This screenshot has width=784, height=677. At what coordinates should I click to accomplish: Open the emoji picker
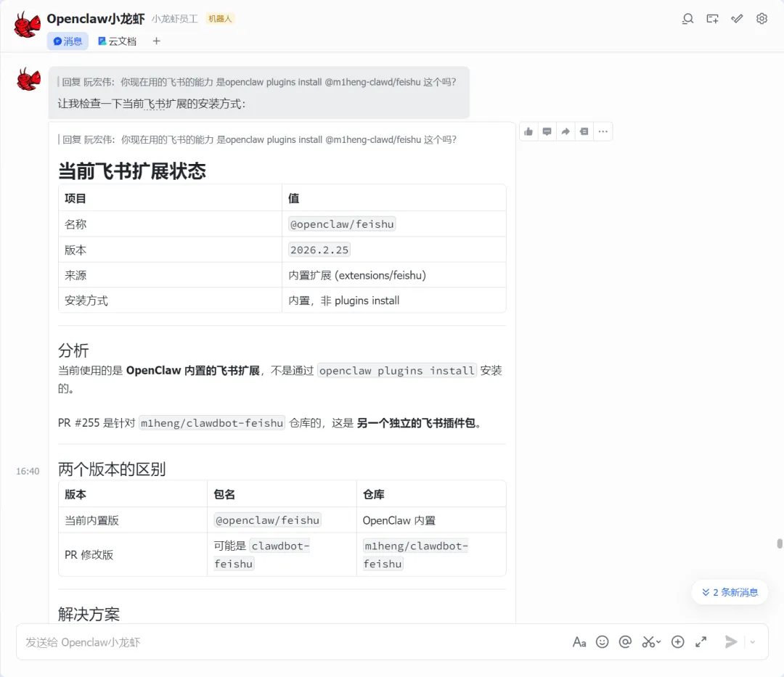pyautogui.click(x=602, y=642)
